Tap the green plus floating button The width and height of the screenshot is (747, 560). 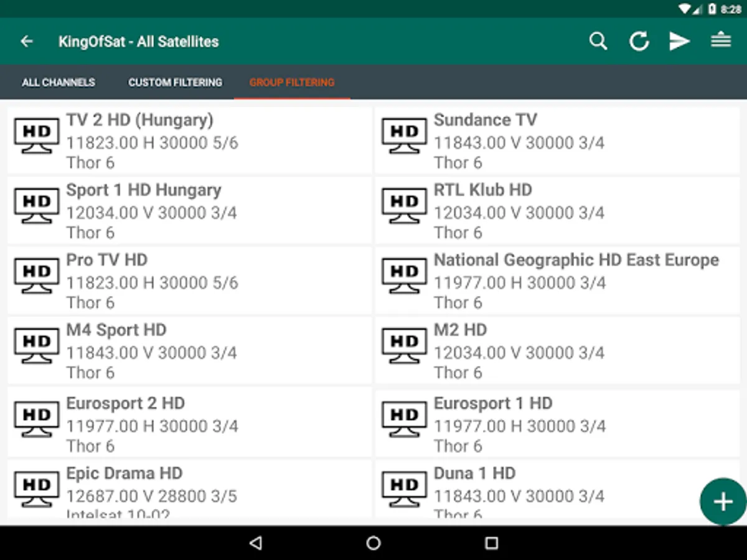click(x=723, y=502)
